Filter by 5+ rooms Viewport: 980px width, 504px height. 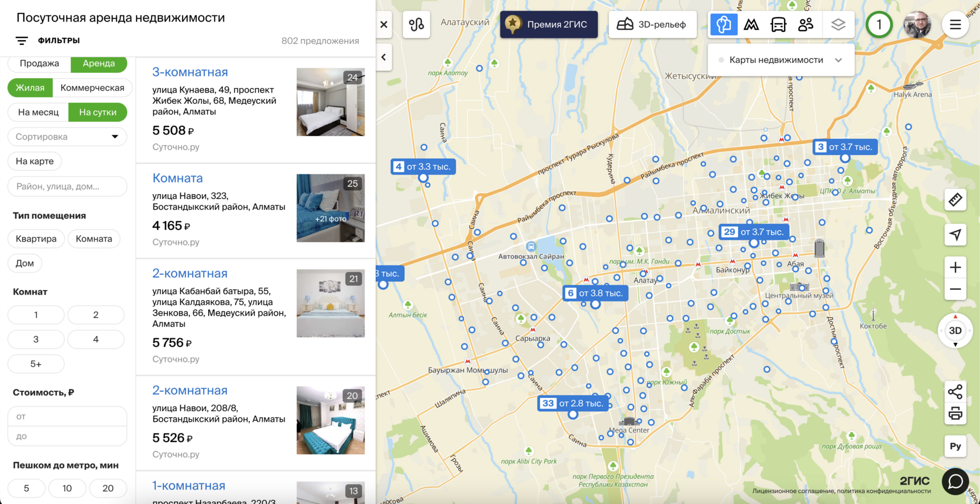pos(36,364)
